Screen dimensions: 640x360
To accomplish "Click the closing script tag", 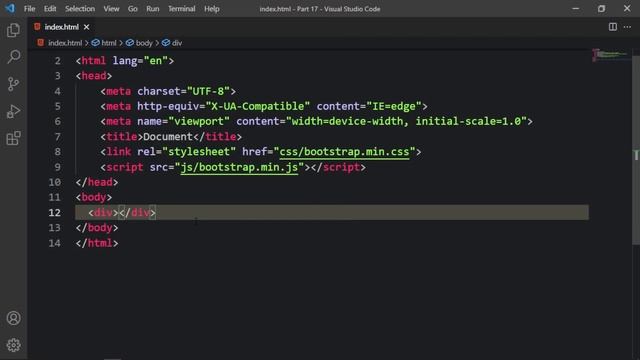I will point(338,167).
